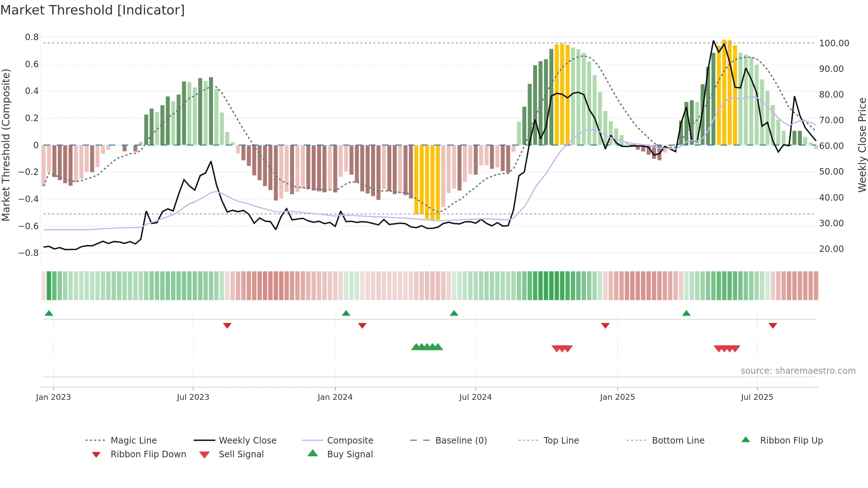Viewport: 868px width, 488px height.
Task: Click the 100.00 price axis label
Action: (x=834, y=43)
